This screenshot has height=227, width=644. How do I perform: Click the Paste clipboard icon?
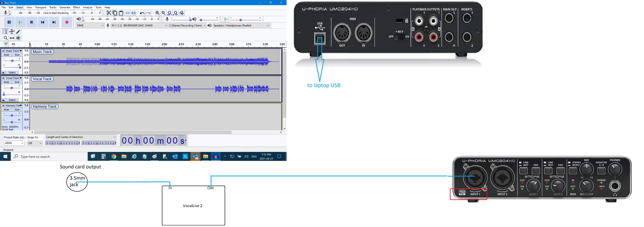click(x=121, y=13)
